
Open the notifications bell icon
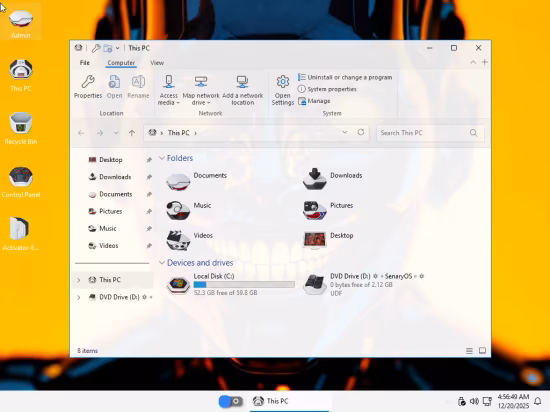coord(537,401)
